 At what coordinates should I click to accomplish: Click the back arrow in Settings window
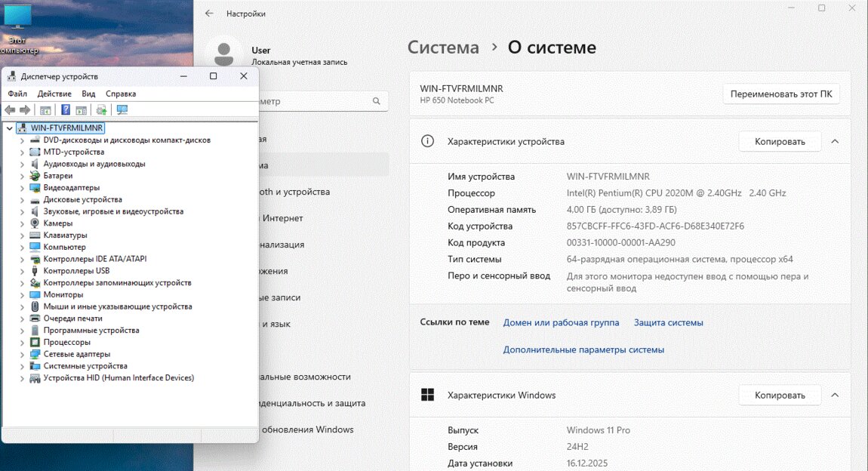pos(209,14)
